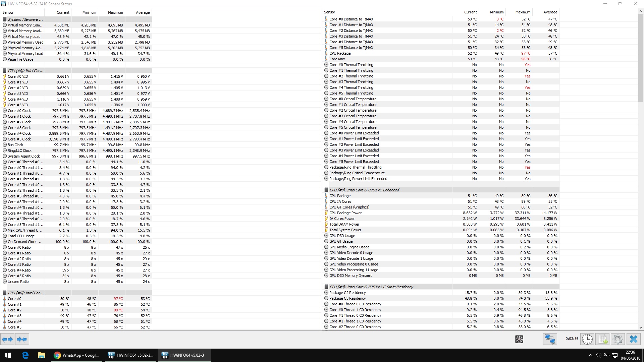Select the System Agent Clock row
The height and width of the screenshot is (362, 644).
tap(76, 156)
